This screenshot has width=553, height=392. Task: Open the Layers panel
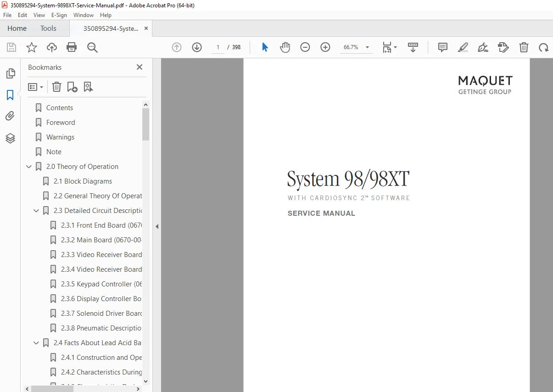click(x=10, y=138)
